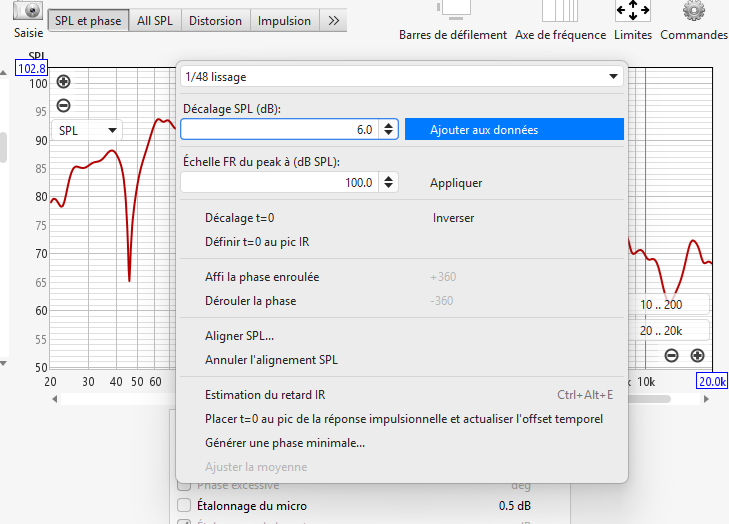
Task: Click the bottom-right plus zoom icon
Action: pos(697,355)
